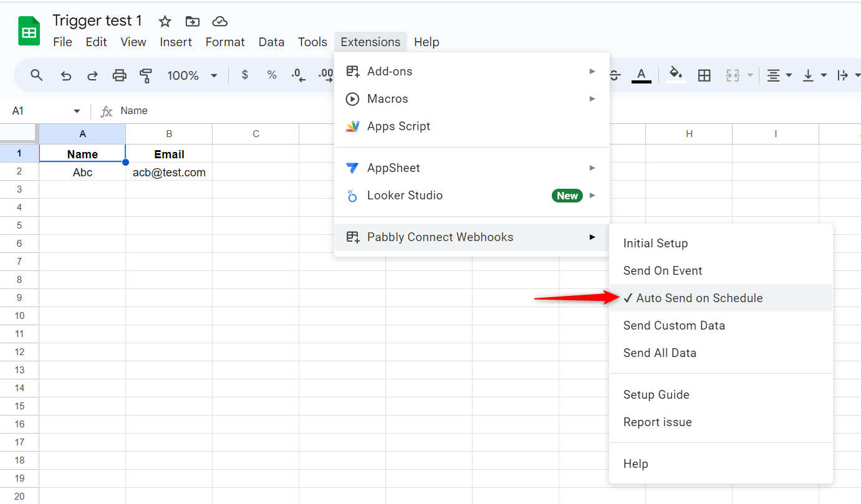Open the Tools menu
861x504 pixels.
point(312,42)
